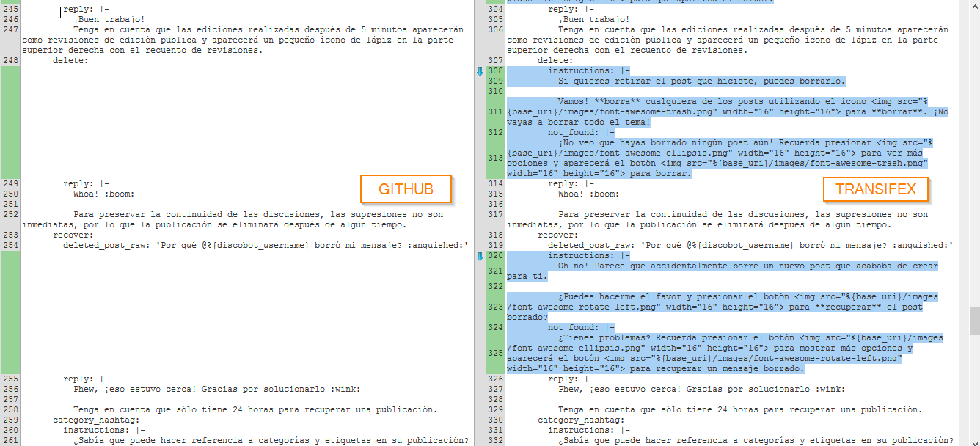Click 'Si quieres retirar el post' on line 309

pyautogui.click(x=625, y=81)
